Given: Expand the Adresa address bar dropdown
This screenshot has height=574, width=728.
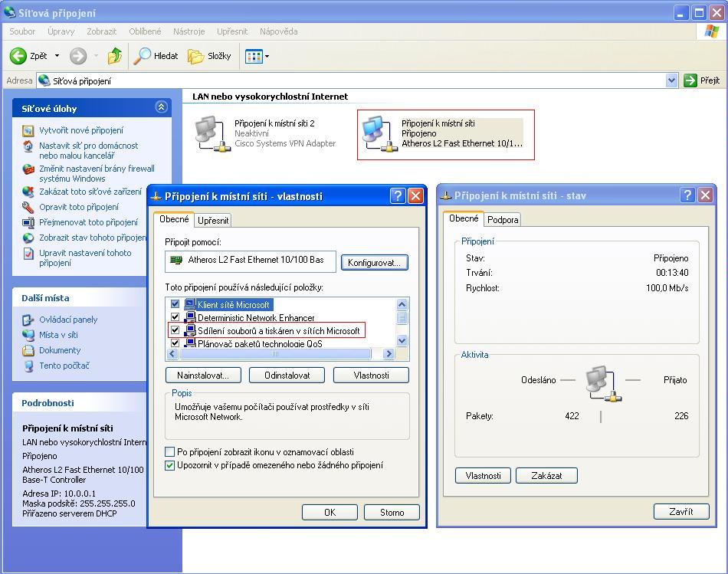Looking at the screenshot, I should tap(672, 80).
